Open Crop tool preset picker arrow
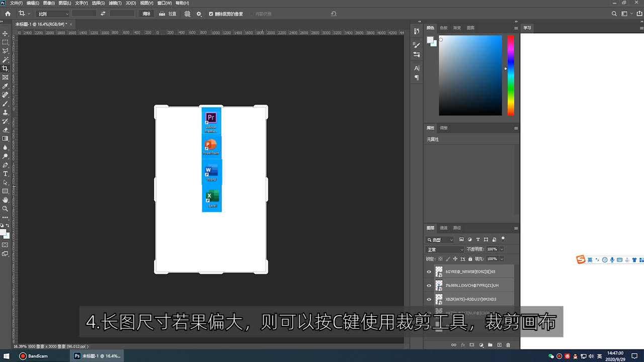 (29, 14)
